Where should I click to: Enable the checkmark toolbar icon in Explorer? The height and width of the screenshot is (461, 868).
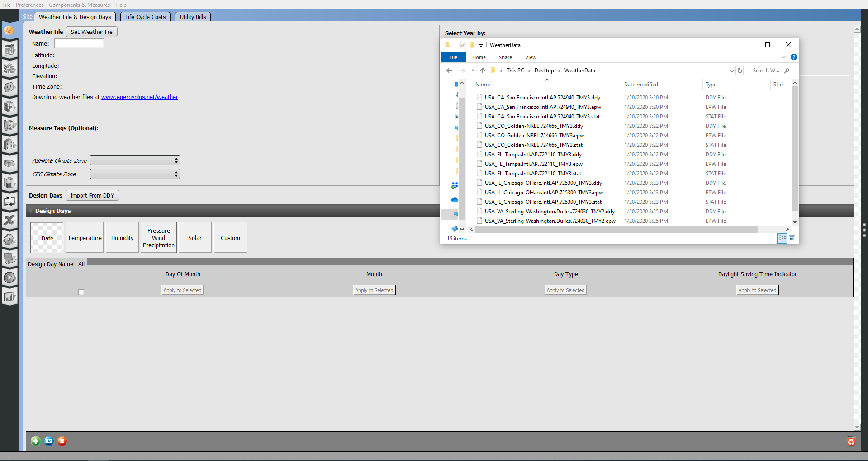[x=462, y=45]
